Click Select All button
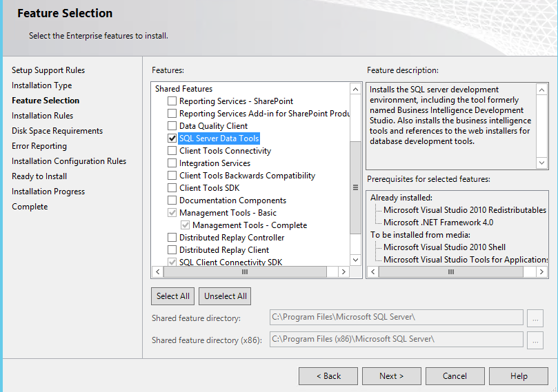This screenshot has width=558, height=392. (172, 296)
